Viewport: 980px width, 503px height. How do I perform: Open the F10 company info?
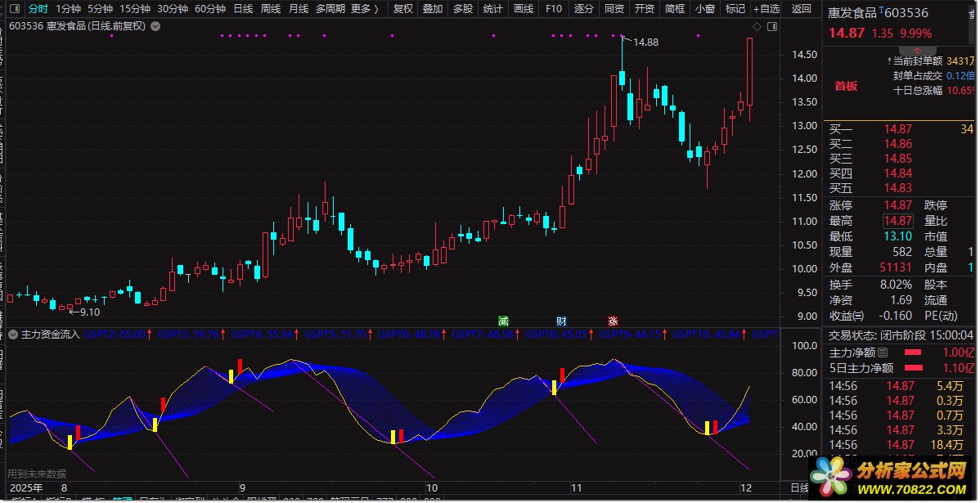pos(553,10)
